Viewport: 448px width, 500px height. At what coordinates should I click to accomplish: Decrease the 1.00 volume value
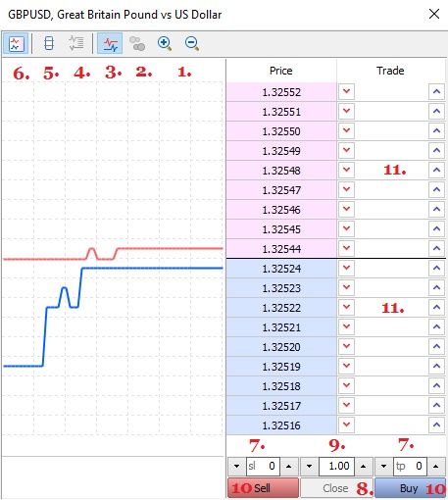[x=310, y=466]
